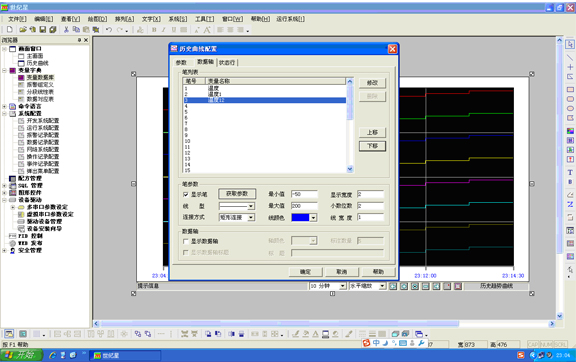Click the 最大值 input field
The height and width of the screenshot is (362, 576).
304,206
